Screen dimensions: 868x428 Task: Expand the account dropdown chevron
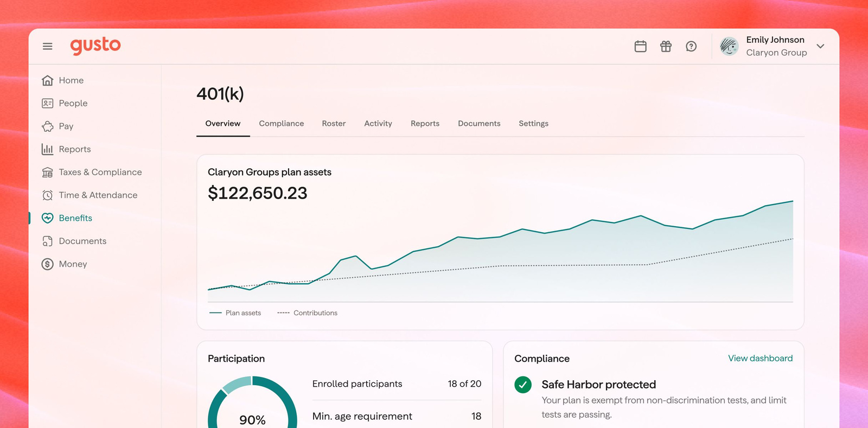(820, 46)
